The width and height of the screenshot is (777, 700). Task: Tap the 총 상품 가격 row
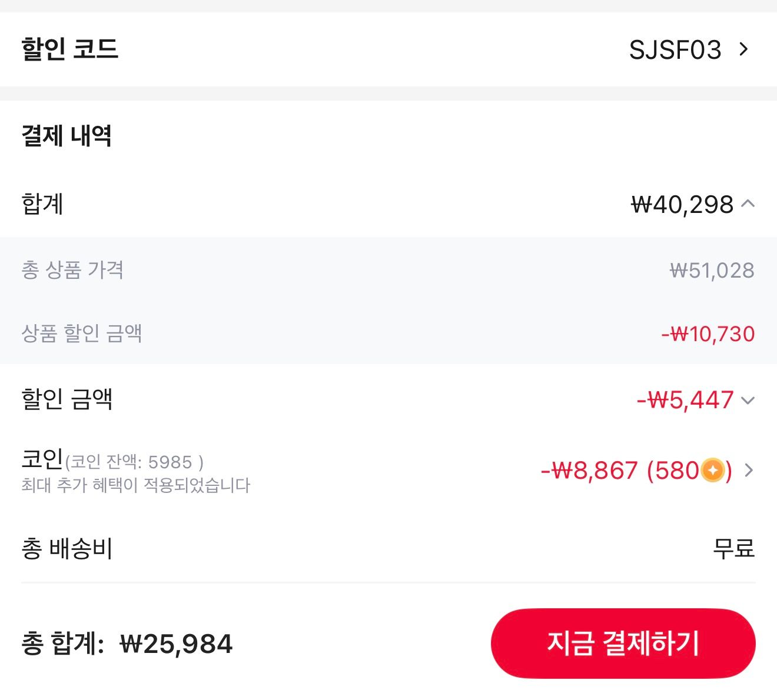(388, 270)
